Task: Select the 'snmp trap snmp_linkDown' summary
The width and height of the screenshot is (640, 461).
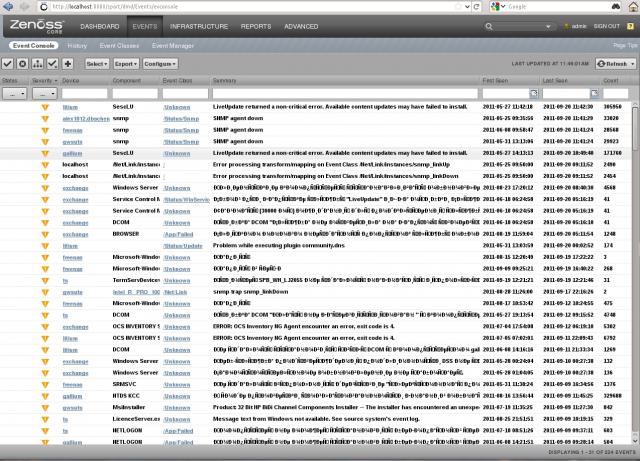Action: click(x=251, y=292)
